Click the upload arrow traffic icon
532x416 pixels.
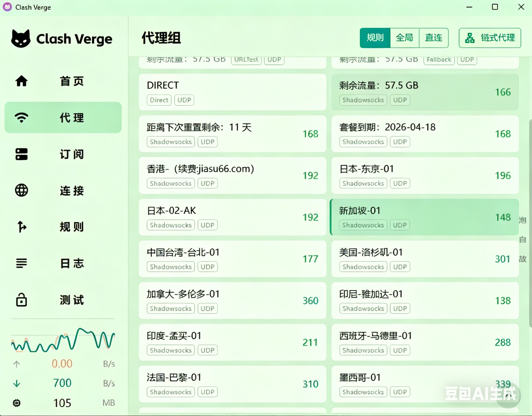click(x=17, y=364)
